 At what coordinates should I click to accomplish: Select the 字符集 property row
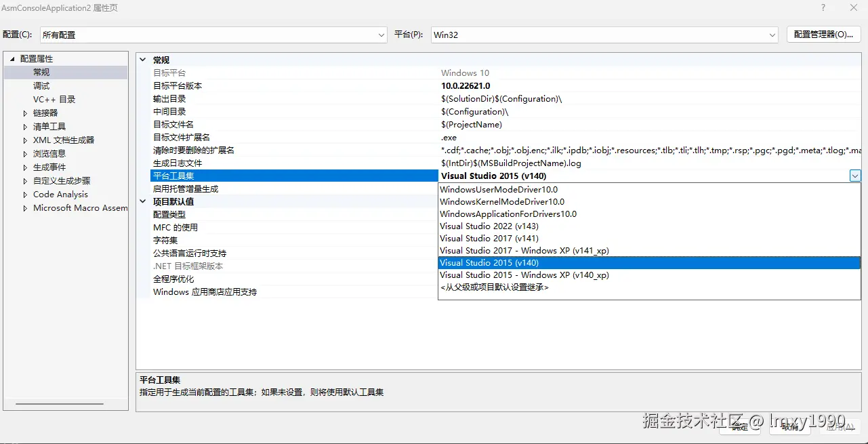[294, 241]
